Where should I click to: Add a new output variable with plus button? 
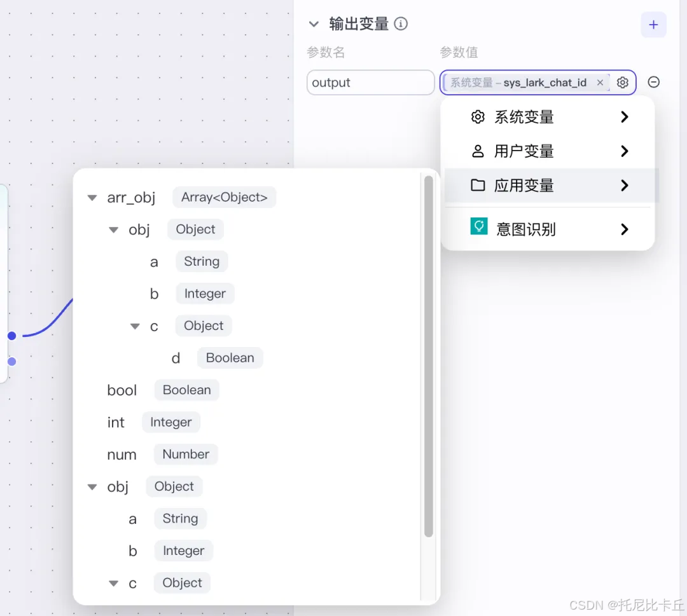click(x=653, y=25)
